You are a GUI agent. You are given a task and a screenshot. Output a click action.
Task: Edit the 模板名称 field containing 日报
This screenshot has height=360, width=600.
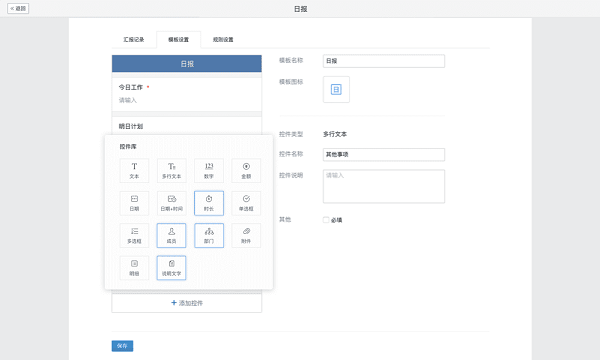coord(384,61)
